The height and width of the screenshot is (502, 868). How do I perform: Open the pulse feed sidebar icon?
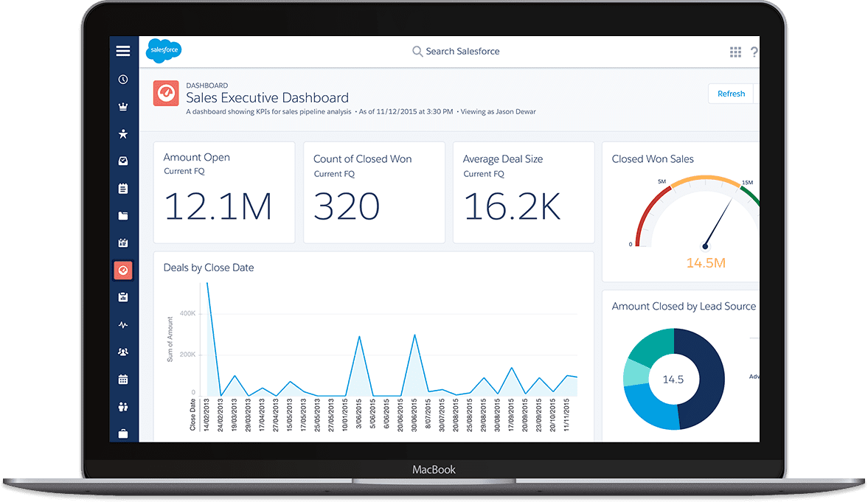click(123, 325)
